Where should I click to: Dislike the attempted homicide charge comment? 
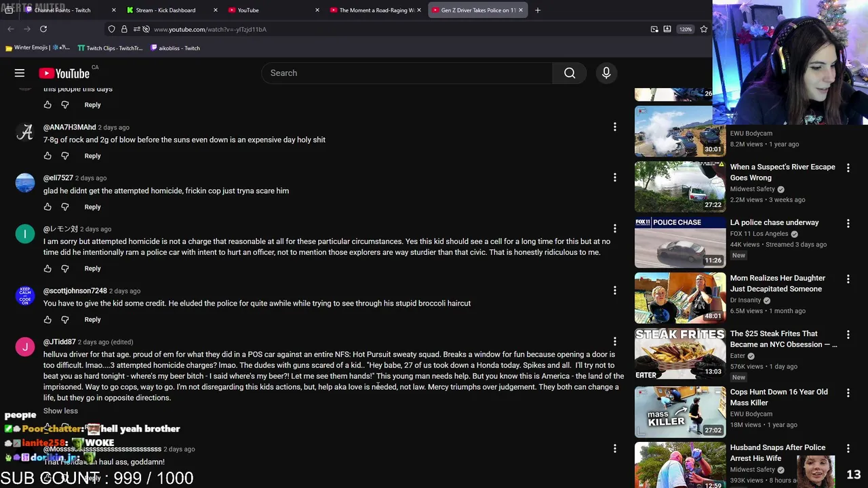[x=65, y=268]
